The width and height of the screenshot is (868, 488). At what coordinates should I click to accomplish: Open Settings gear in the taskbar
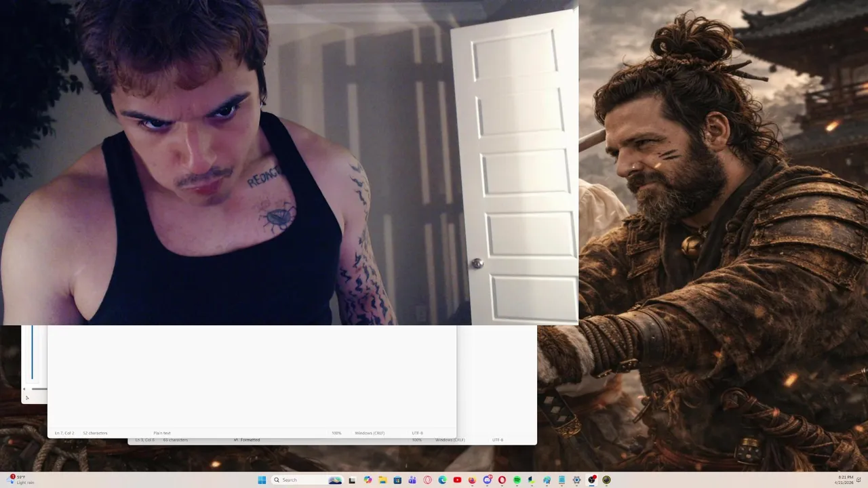[x=576, y=480]
